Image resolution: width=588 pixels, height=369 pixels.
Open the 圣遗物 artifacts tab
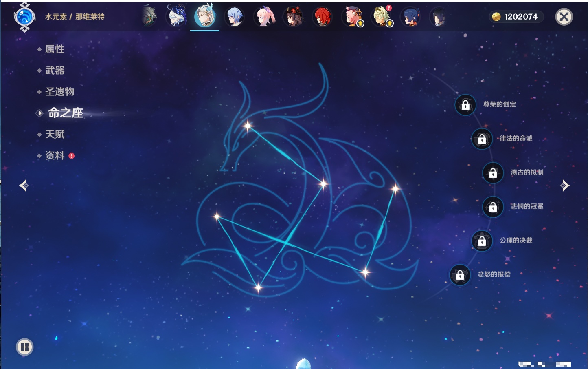59,92
